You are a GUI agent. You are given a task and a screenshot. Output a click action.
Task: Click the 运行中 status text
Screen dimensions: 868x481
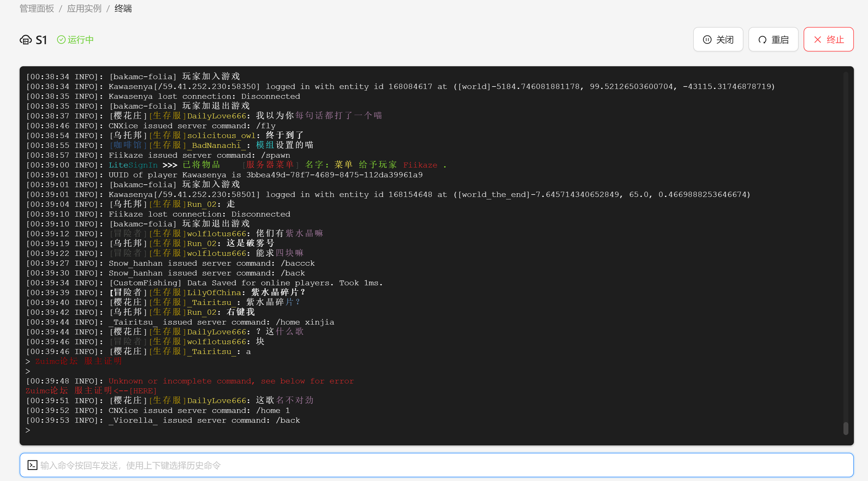click(81, 40)
